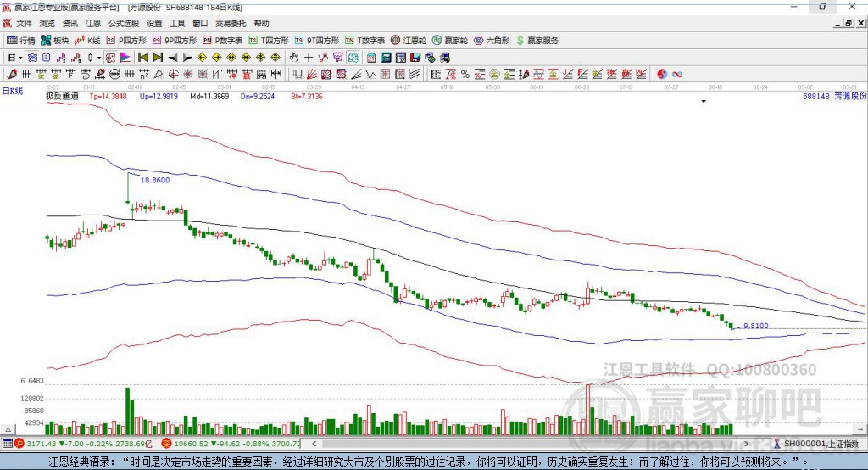Click the small black down-triangle marker
This screenshot has width=868, height=470.
click(x=704, y=102)
